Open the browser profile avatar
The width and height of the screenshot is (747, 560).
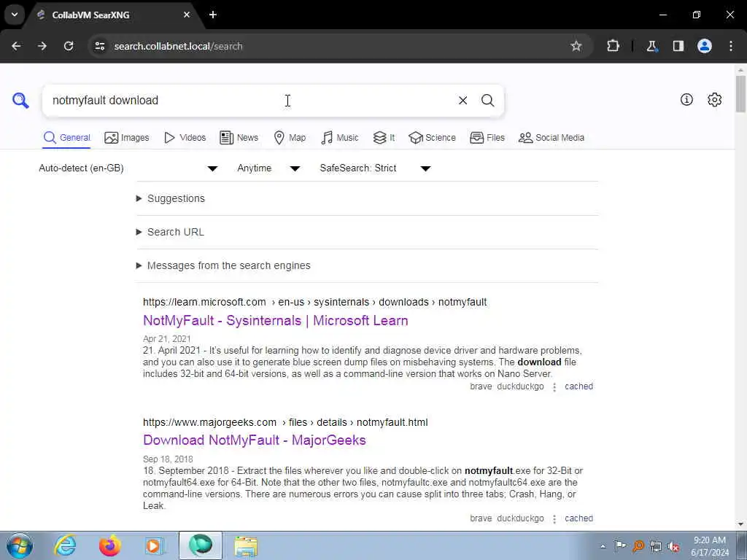(705, 46)
